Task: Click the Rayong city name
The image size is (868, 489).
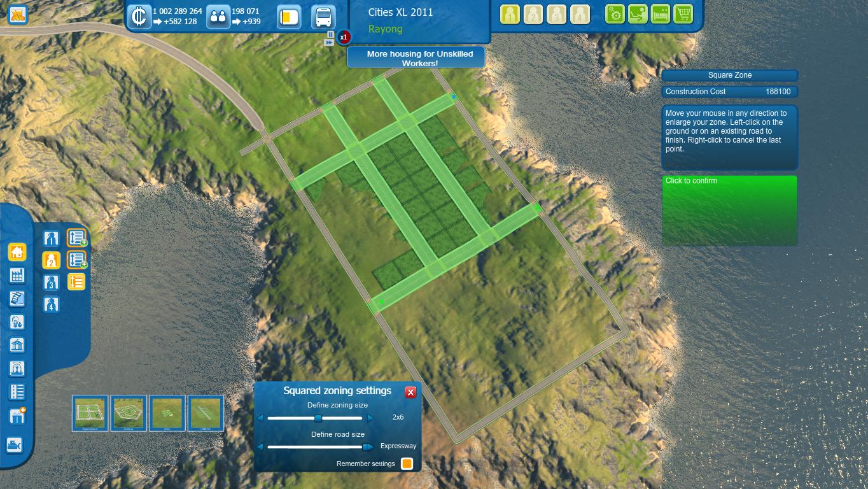Action: (386, 29)
